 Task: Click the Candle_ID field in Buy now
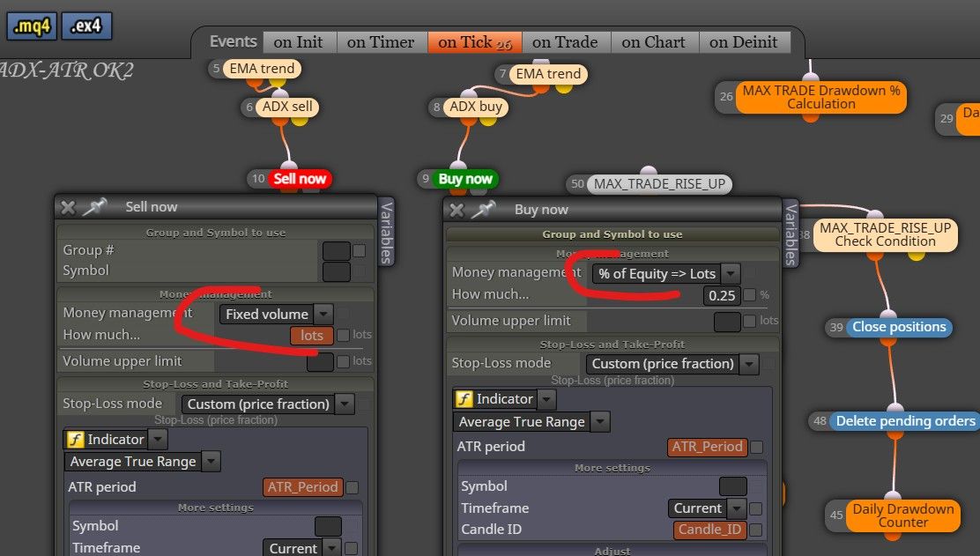click(710, 530)
